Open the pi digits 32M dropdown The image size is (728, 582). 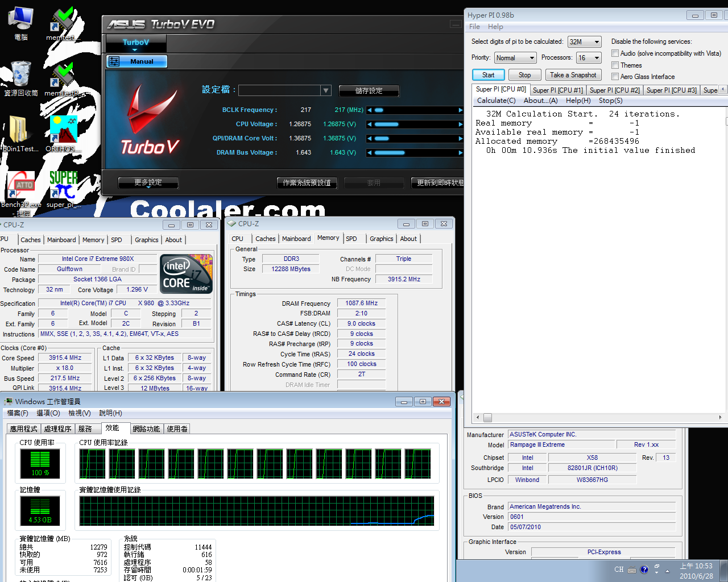click(585, 41)
